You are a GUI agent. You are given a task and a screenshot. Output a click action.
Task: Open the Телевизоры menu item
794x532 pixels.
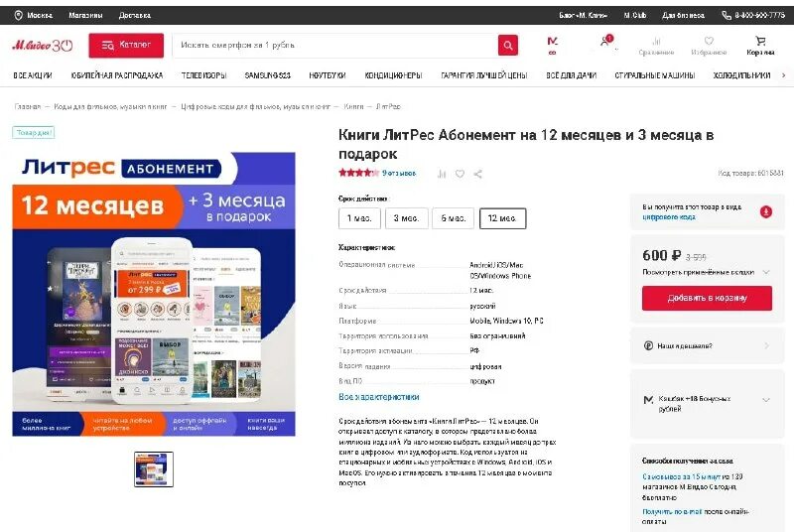(204, 75)
